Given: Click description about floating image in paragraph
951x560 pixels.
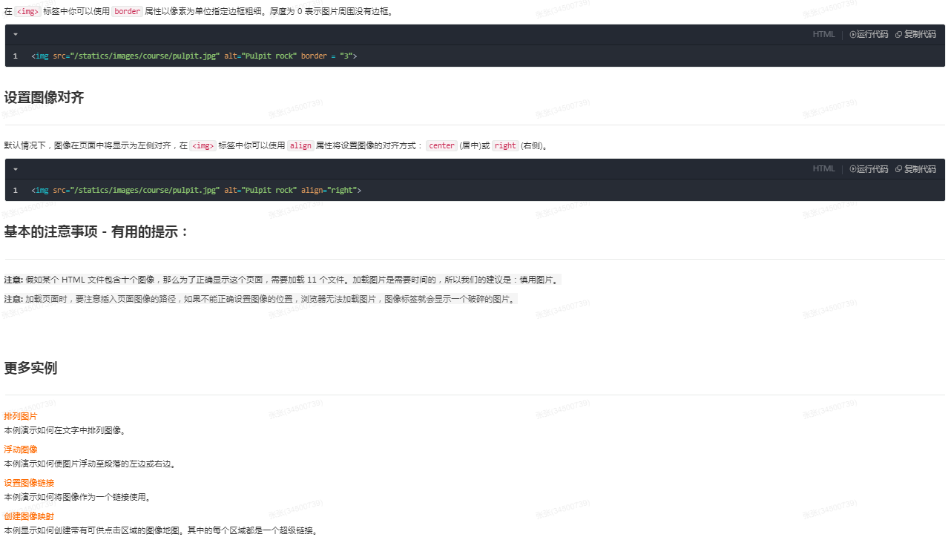Looking at the screenshot, I should [91, 464].
